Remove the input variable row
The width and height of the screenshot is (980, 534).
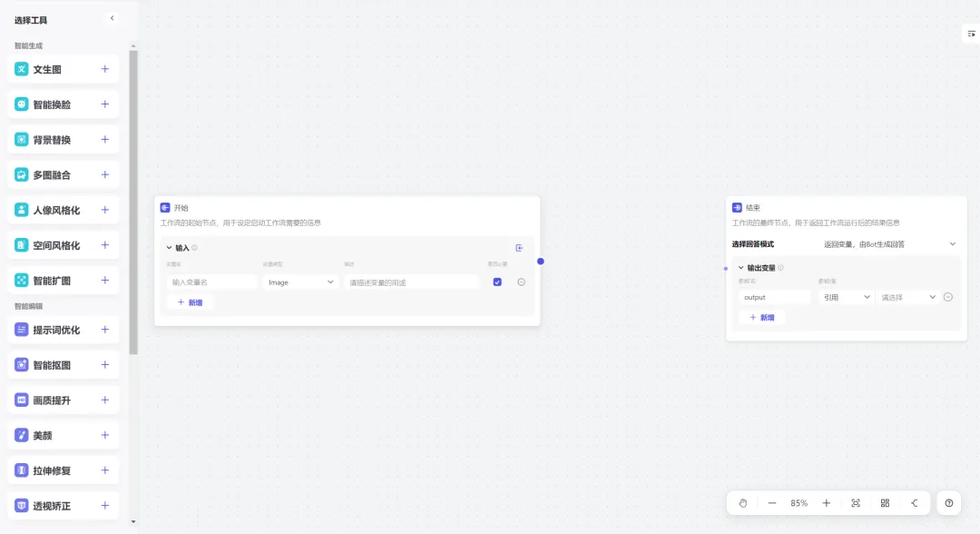coord(521,282)
